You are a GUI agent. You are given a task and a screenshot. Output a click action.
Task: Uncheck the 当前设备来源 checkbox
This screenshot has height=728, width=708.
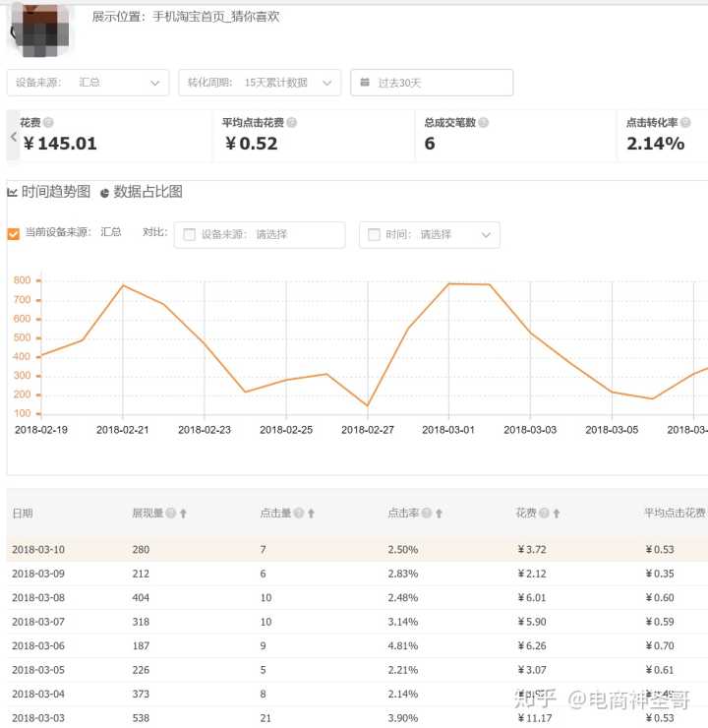click(x=14, y=234)
